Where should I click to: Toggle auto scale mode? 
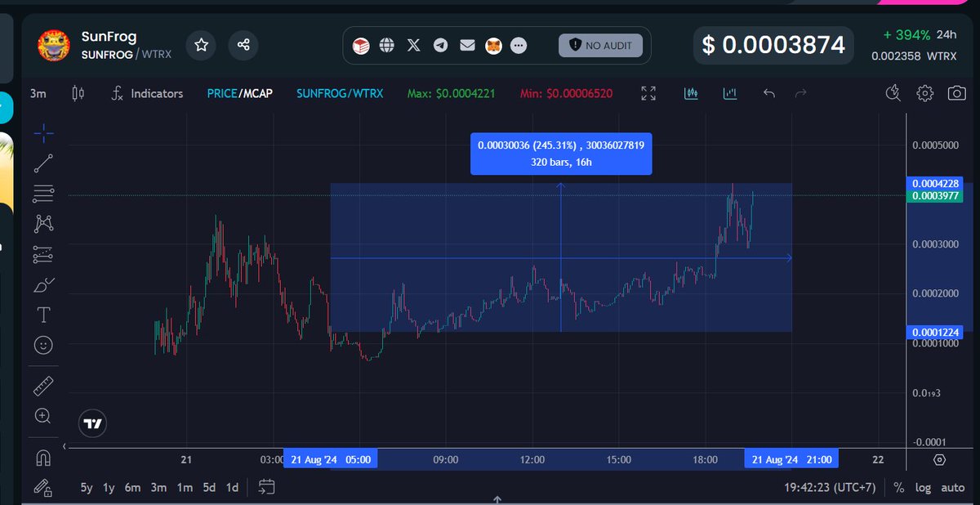(x=952, y=488)
